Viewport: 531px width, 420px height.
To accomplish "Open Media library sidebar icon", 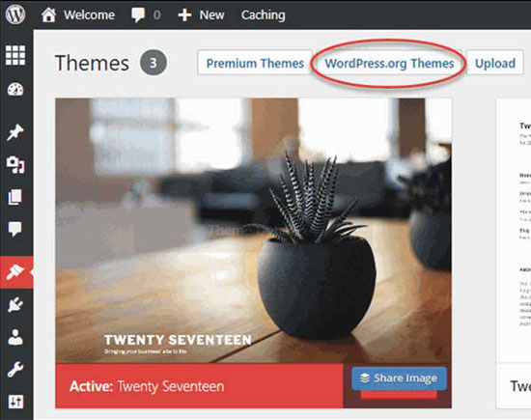I will pos(15,165).
